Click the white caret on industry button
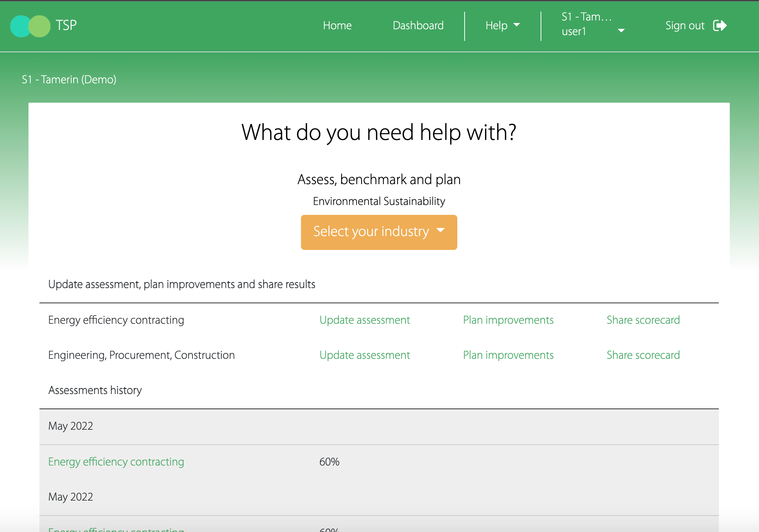The width and height of the screenshot is (759, 532). click(440, 230)
